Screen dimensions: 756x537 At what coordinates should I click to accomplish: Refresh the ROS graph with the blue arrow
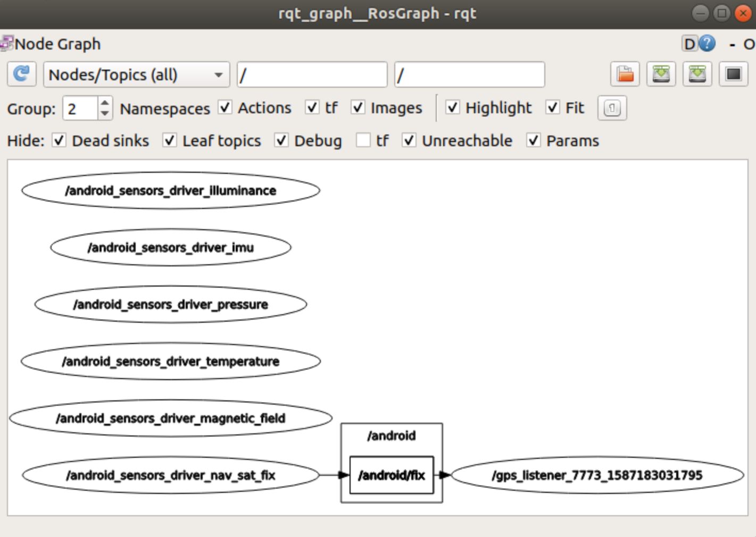[21, 74]
